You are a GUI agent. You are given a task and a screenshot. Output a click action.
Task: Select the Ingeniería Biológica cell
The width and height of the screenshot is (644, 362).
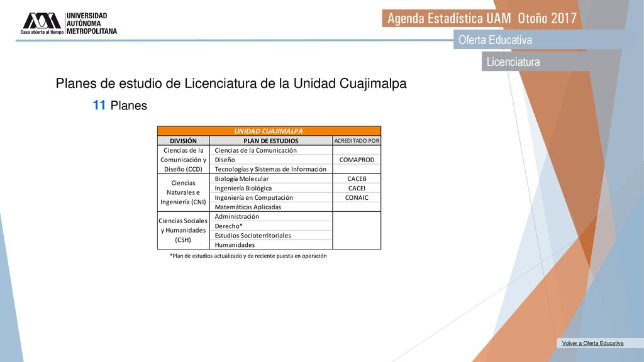pos(270,188)
